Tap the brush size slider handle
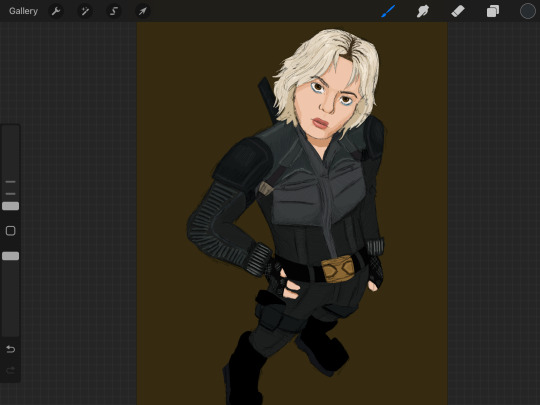 click(x=11, y=206)
